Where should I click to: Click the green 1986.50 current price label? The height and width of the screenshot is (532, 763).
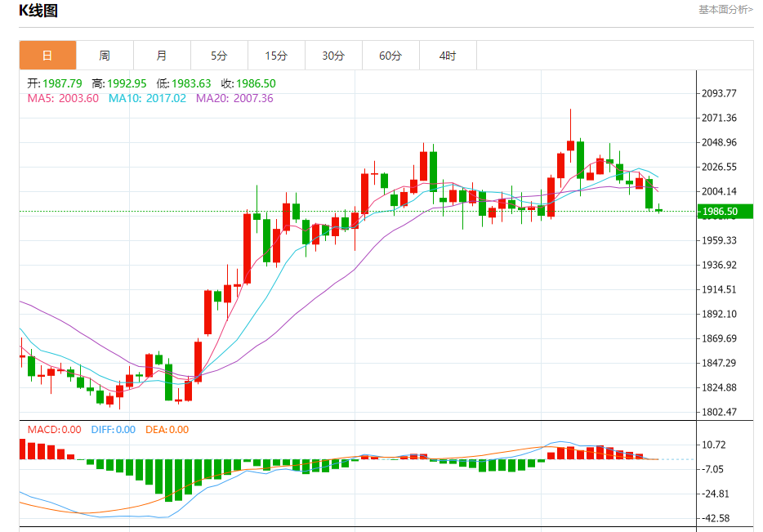click(725, 211)
